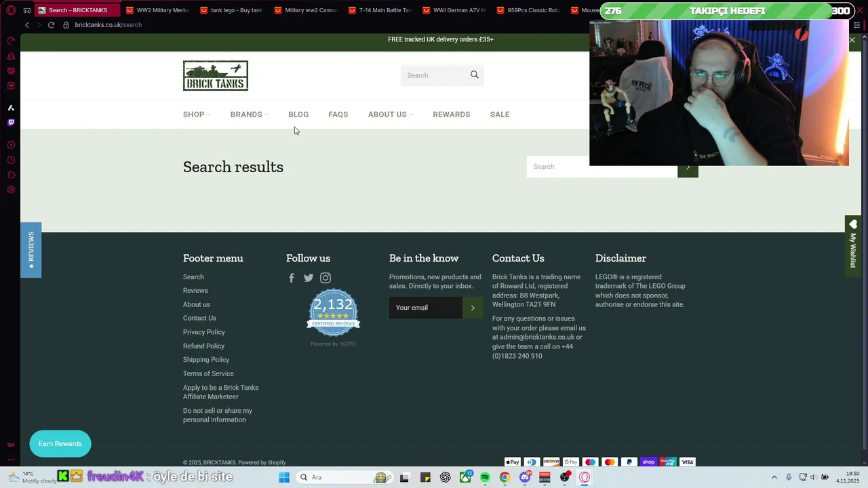Click the address bar URL
Viewport: 868px width, 488px height.
pos(108,25)
